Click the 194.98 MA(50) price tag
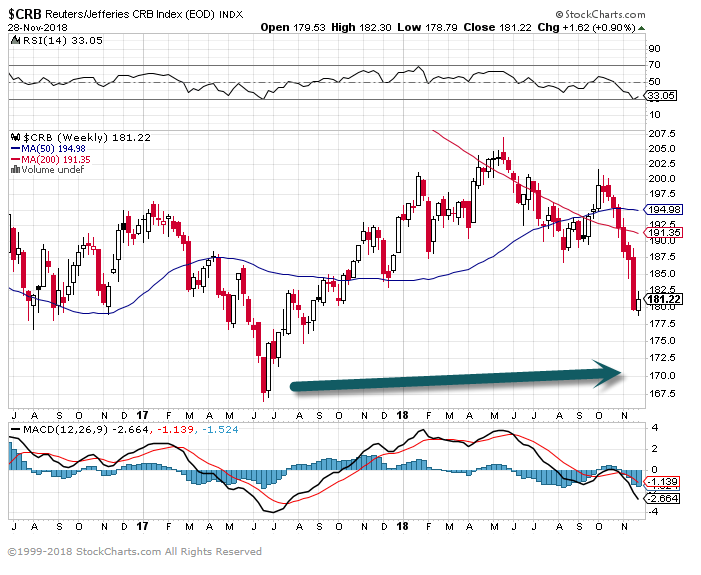Image resolution: width=701 pixels, height=575 pixels. pyautogui.click(x=663, y=209)
